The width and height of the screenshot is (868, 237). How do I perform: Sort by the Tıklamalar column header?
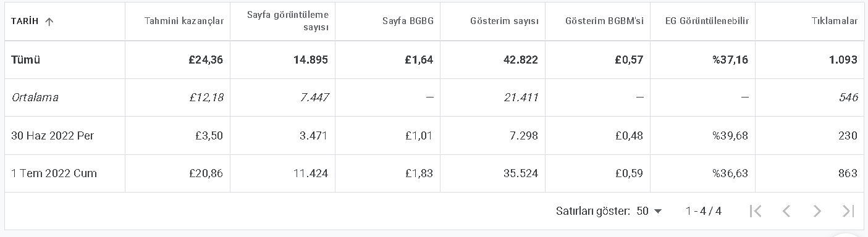pos(834,21)
